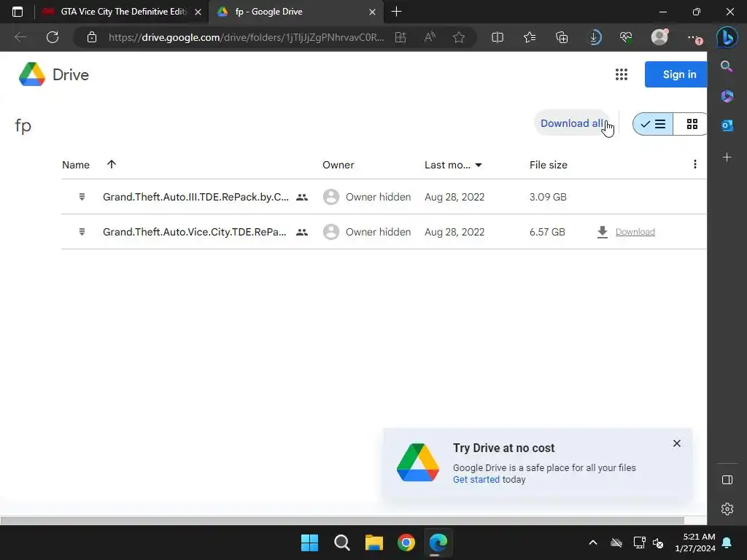Viewport: 747px width, 560px height.
Task: Click the horizontal page scrollbar
Action: [342, 521]
